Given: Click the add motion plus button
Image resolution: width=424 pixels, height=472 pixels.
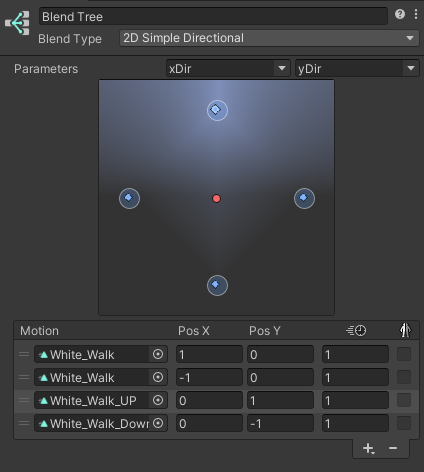Looking at the screenshot, I should tap(368, 448).
